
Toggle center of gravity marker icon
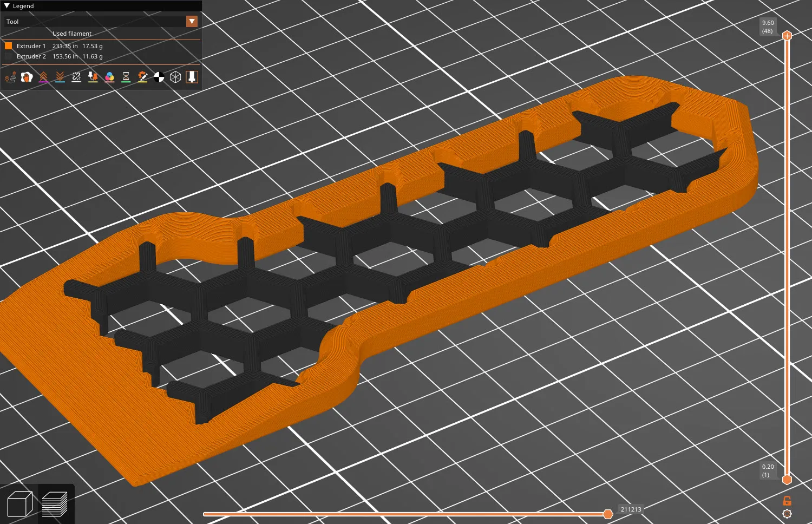[x=159, y=77]
